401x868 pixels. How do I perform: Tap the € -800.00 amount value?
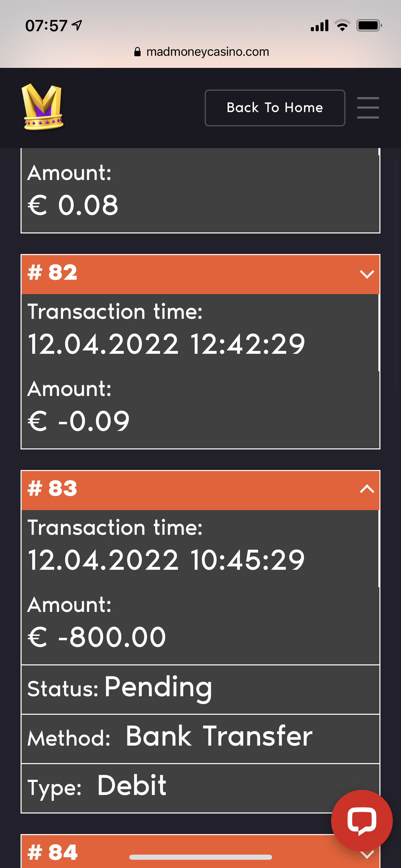pyautogui.click(x=97, y=637)
